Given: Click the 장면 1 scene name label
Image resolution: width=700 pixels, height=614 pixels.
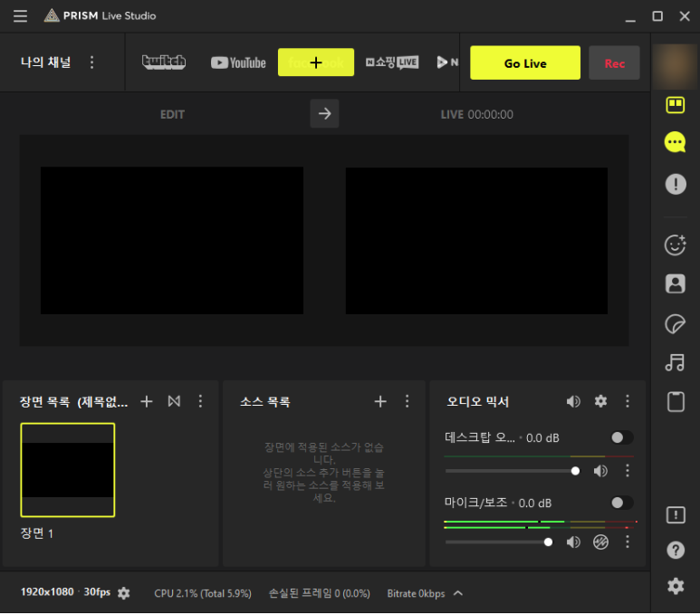Looking at the screenshot, I should 36,533.
